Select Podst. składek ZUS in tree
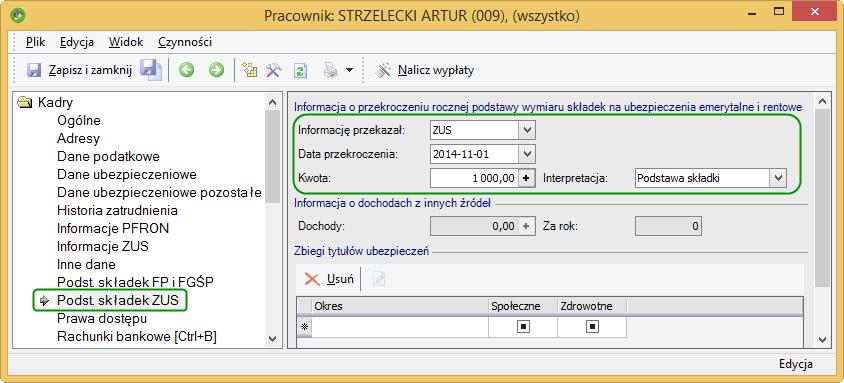Viewport: 844px width, 383px height. 117,301
